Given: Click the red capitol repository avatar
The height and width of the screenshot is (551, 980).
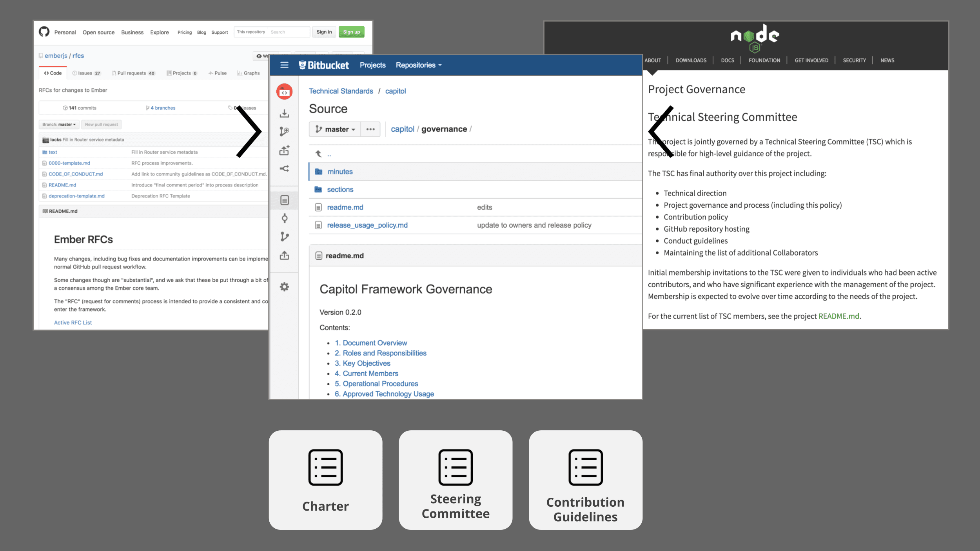Looking at the screenshot, I should 284,92.
